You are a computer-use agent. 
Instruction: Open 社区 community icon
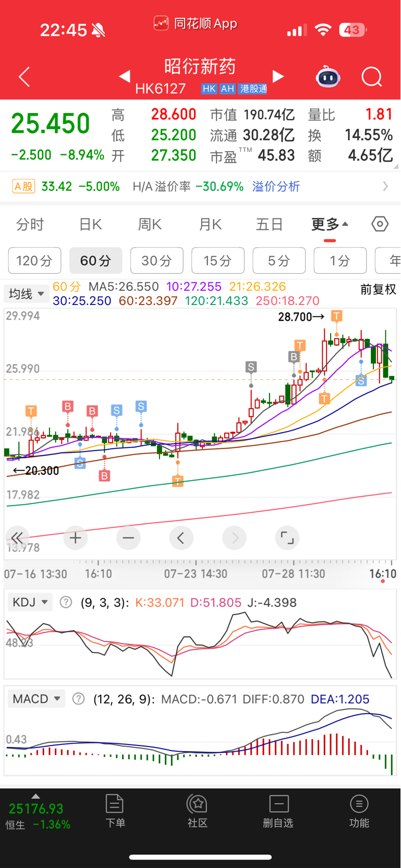tap(198, 811)
